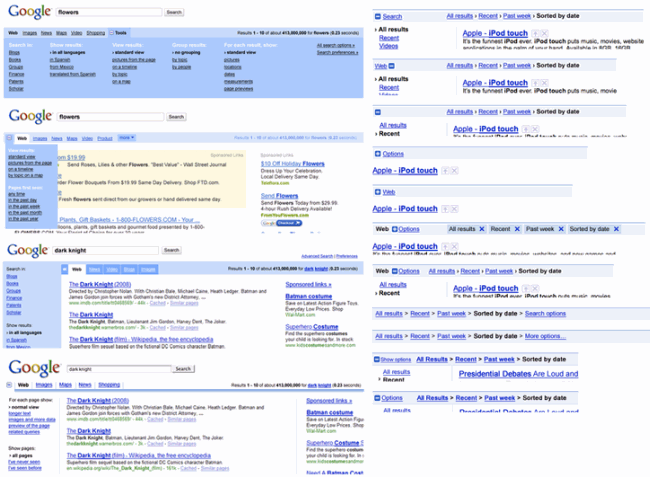The image size is (650, 477).
Task: Click the blue collapse icon beside the Search in sidebar
Action: point(65,269)
